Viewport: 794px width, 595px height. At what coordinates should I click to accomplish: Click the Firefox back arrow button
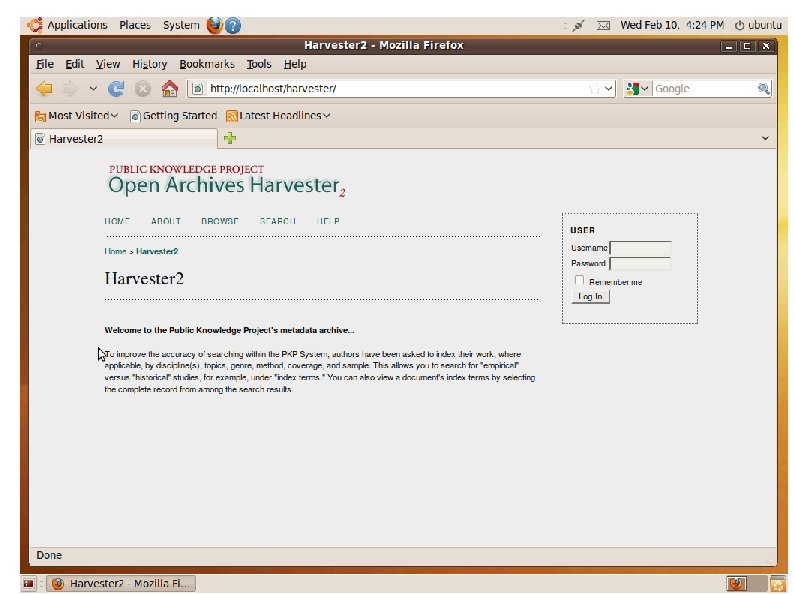[x=45, y=89]
